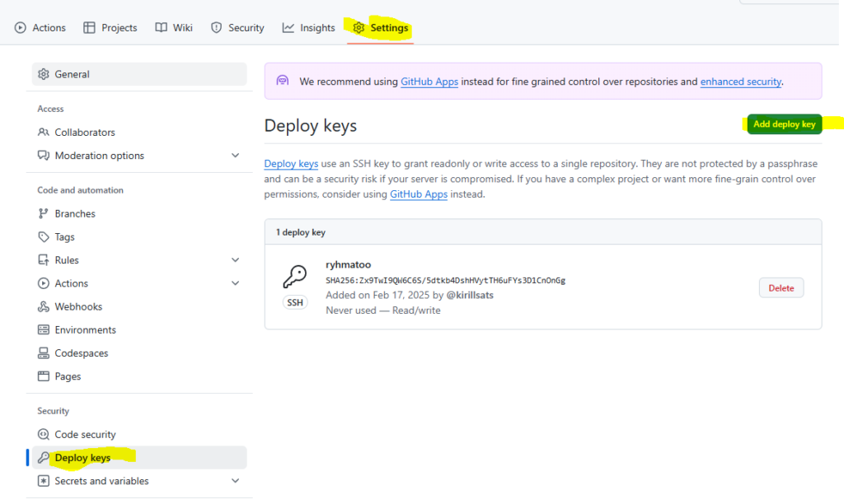Click the Deploy keys key icon in sidebar
Viewport: 844px width, 504px height.
click(x=44, y=458)
